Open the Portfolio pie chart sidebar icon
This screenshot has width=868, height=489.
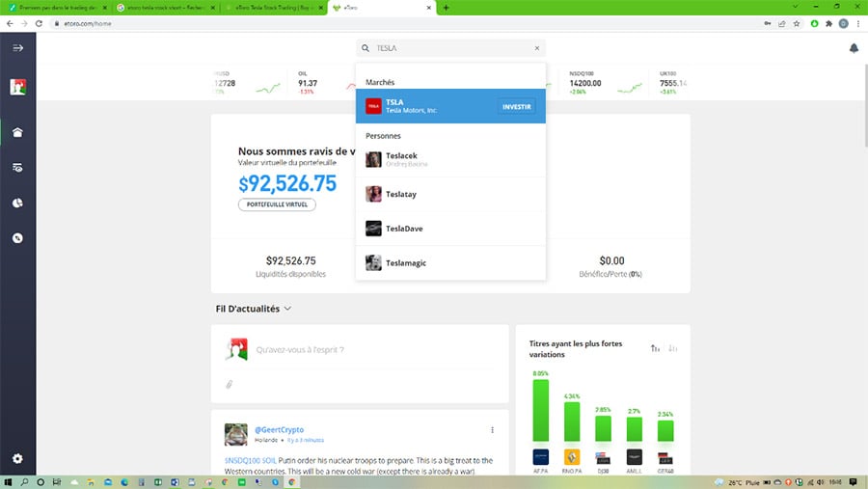click(x=17, y=204)
